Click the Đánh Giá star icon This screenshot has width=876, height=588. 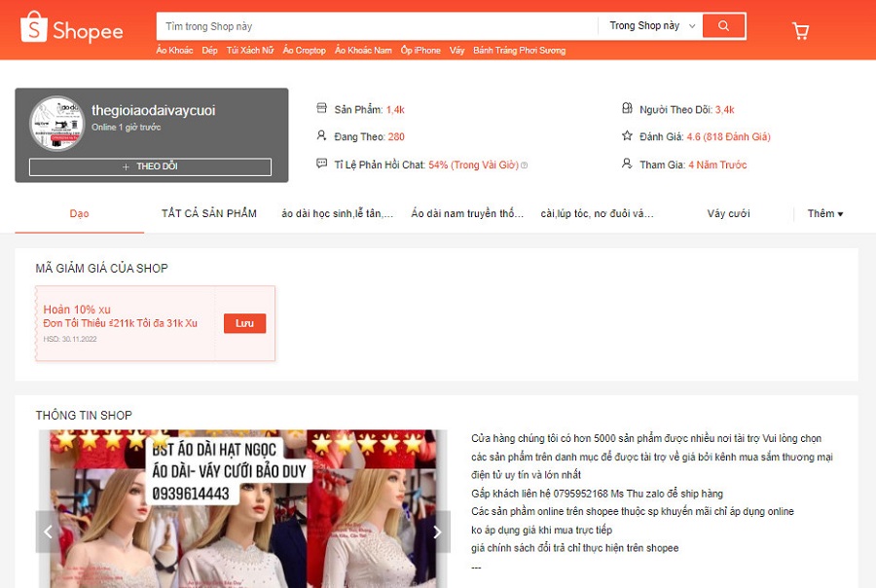pos(627,136)
